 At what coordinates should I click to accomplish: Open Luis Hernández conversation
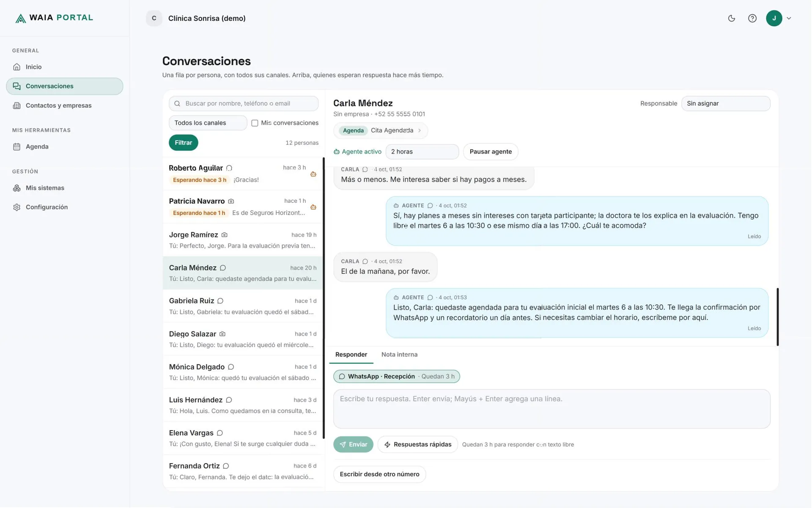(243, 405)
